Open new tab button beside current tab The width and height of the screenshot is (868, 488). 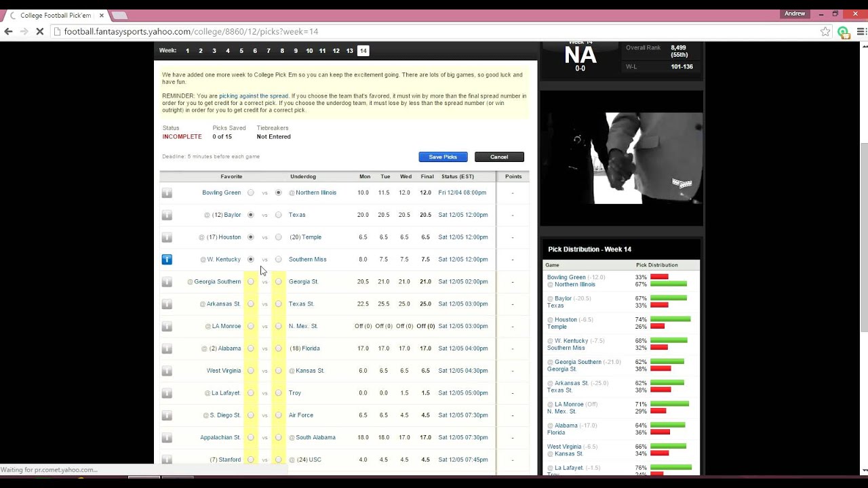click(x=119, y=15)
